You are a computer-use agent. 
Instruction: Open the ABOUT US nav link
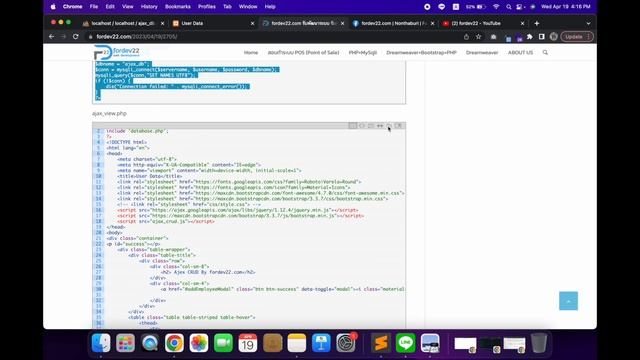tap(520, 53)
